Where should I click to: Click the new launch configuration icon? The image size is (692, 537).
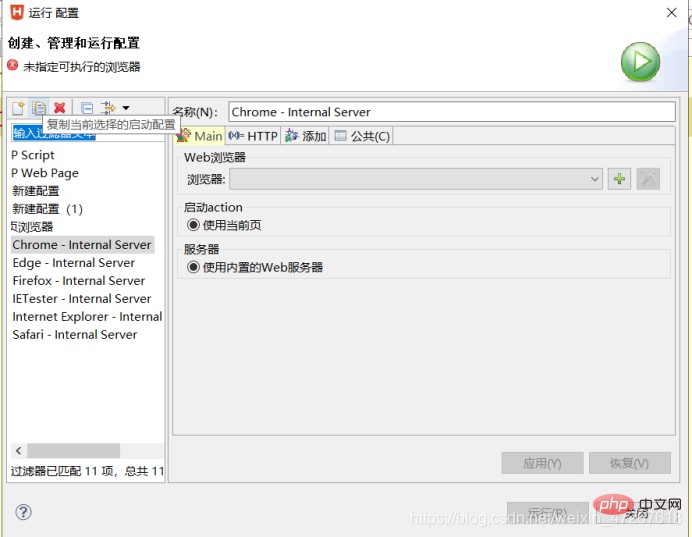19,107
